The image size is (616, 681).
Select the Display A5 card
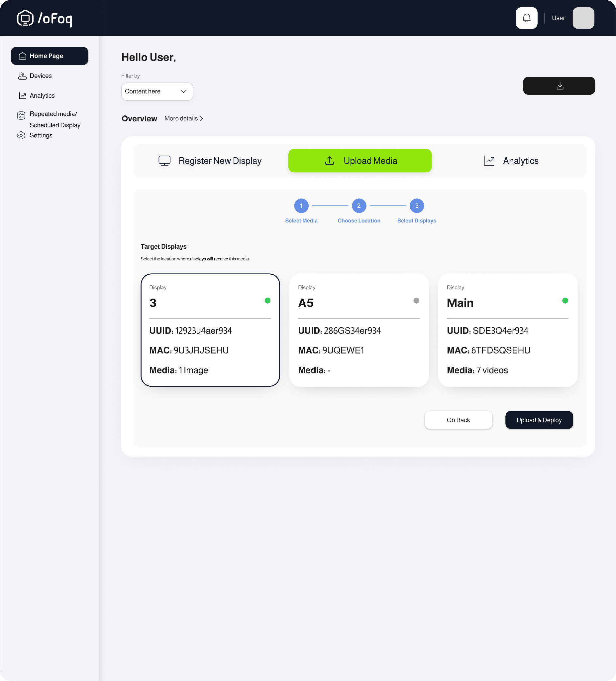359,330
